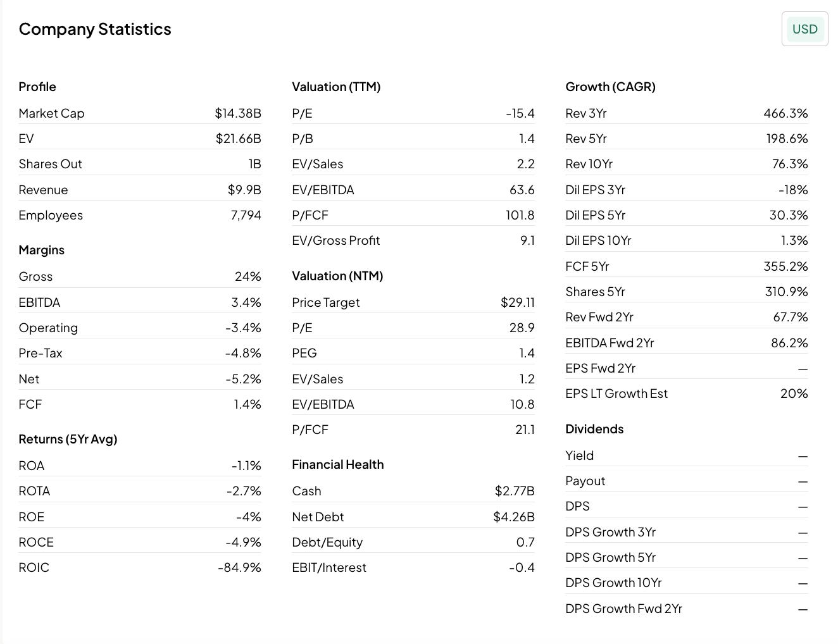
Task: Select the Rev 3Yr value 466.3%
Action: (x=785, y=113)
